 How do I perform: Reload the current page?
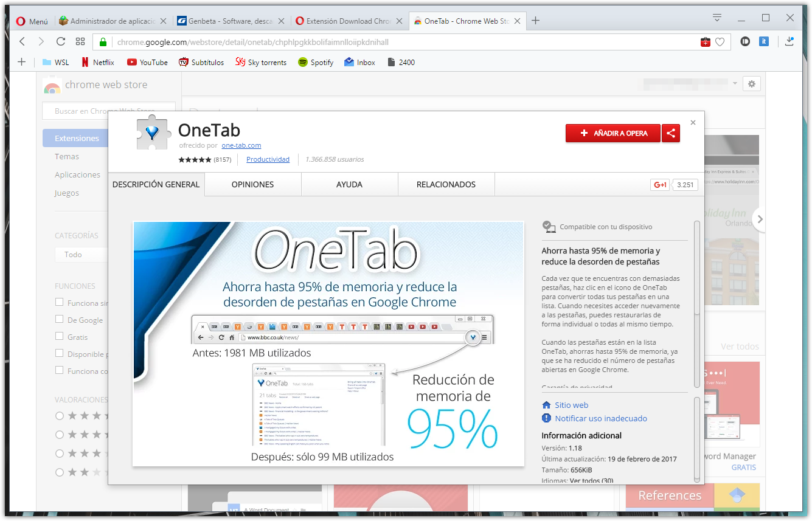point(60,42)
